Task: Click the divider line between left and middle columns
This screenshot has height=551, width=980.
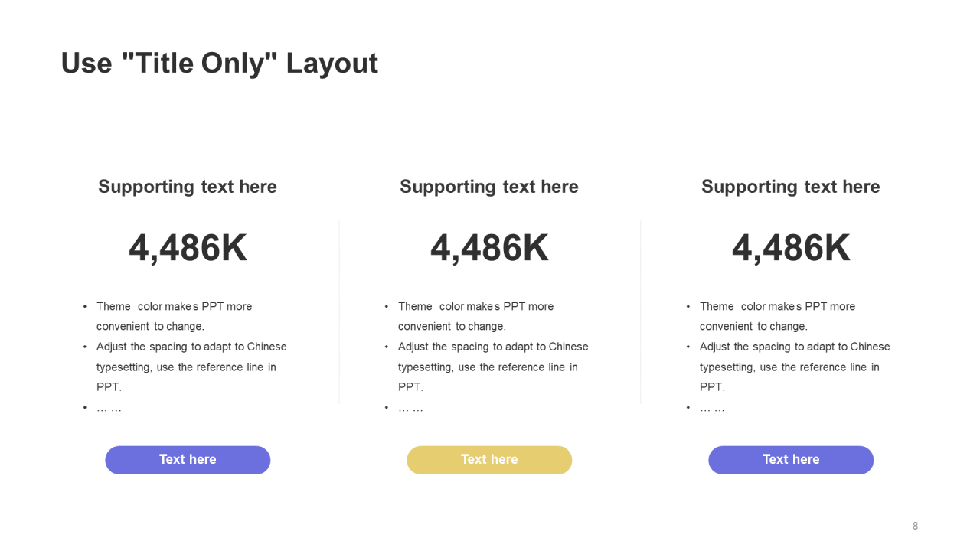Action: point(339,312)
